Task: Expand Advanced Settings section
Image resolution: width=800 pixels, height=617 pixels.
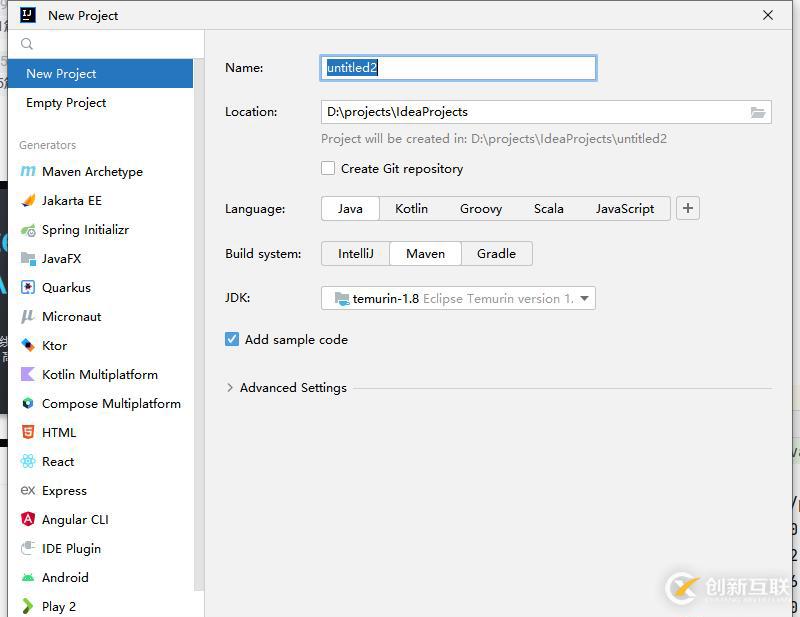Action: pos(230,388)
